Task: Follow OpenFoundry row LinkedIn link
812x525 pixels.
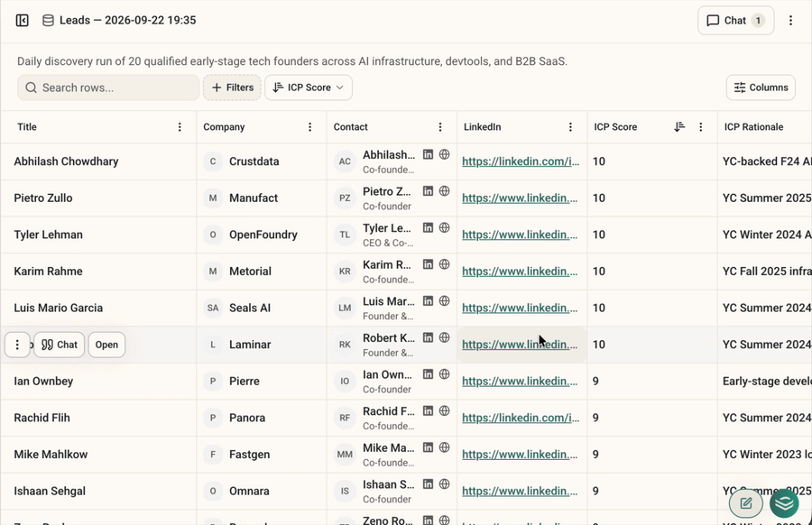Action: [520, 235]
